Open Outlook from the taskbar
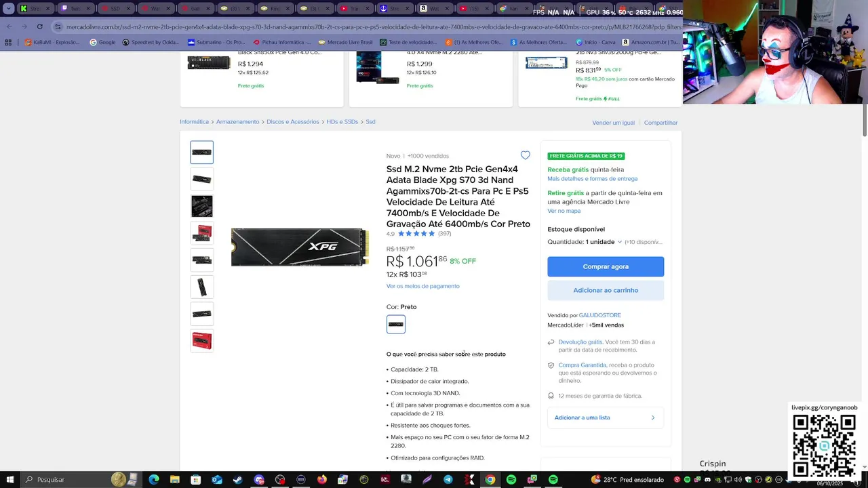Viewport: 868px width, 488px height. click(x=217, y=479)
